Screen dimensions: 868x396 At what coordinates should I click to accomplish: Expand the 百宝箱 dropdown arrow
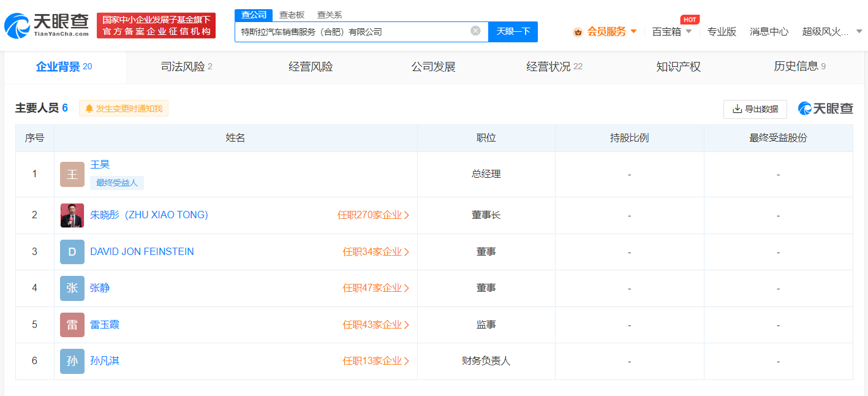(689, 31)
